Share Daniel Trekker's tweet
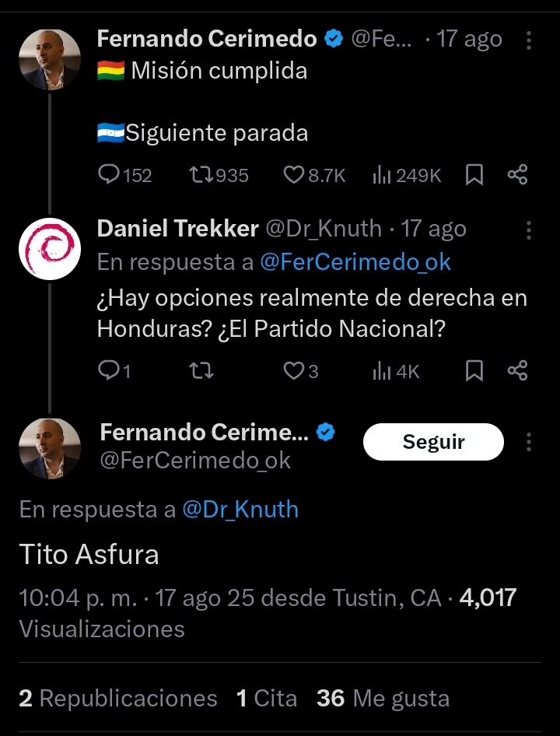The width and height of the screenshot is (560, 736). pos(517,371)
